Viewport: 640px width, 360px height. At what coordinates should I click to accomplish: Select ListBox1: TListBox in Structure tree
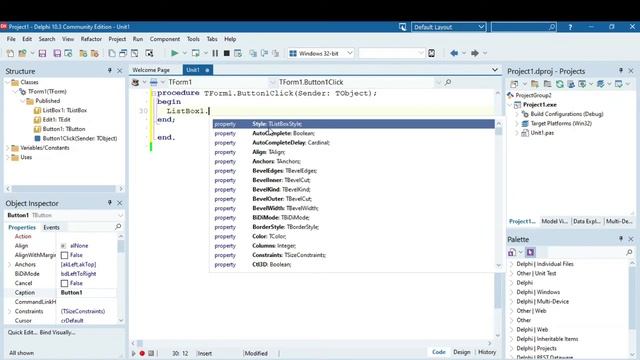click(64, 110)
